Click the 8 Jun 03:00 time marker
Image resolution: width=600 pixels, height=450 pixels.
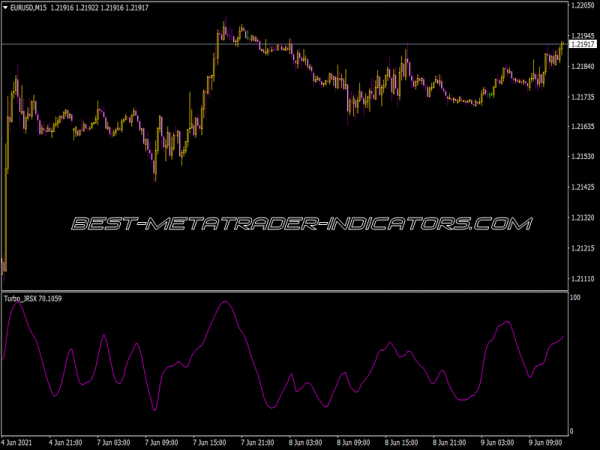tap(306, 441)
